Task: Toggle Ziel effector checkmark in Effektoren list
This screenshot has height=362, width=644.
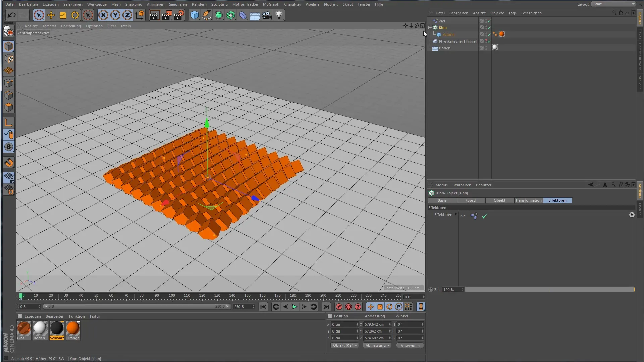Action: (x=484, y=216)
